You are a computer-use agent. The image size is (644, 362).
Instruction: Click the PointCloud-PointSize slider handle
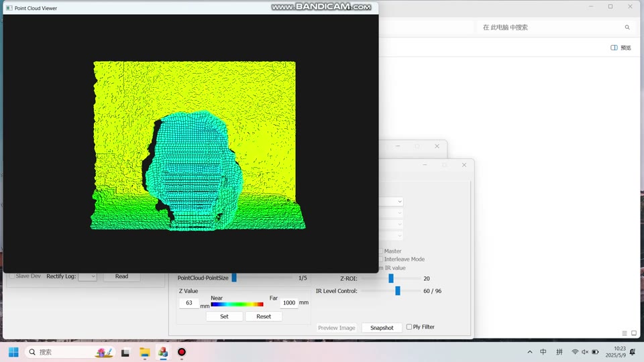tap(234, 278)
